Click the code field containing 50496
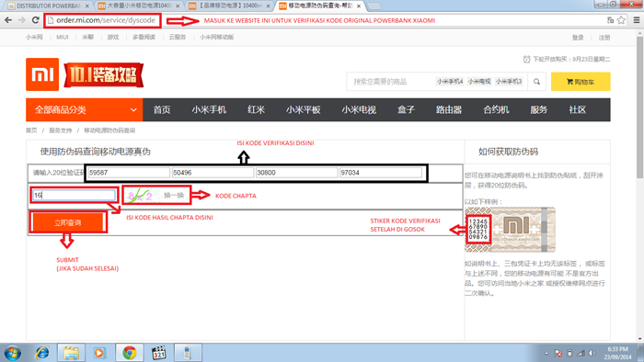644x362 pixels. point(213,173)
